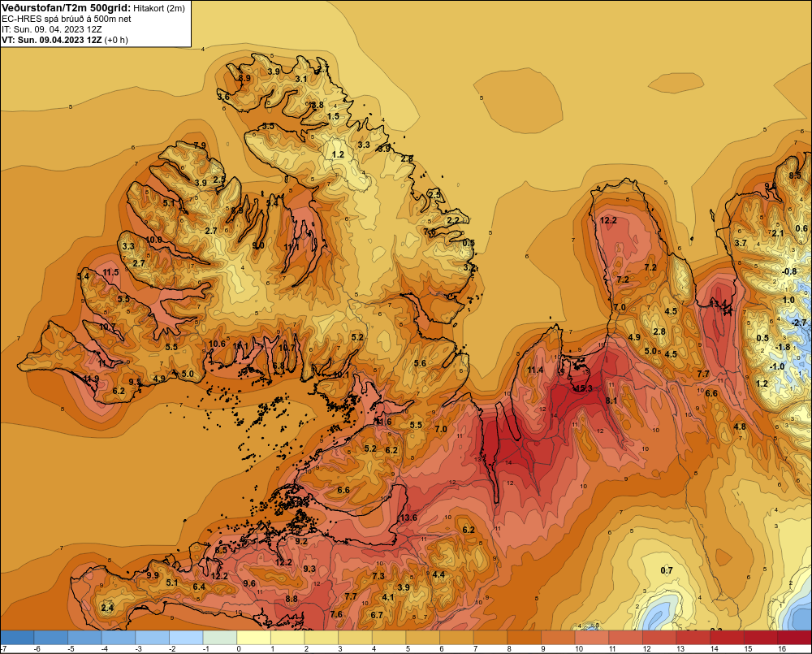The width and height of the screenshot is (812, 654).
Task: Select the '0' legend scale number
Action: point(239,648)
